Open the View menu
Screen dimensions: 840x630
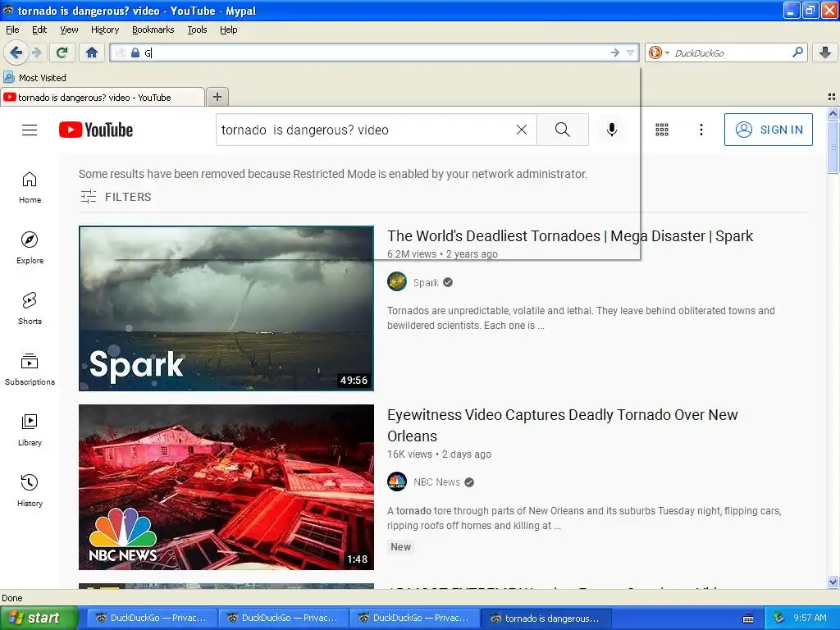[x=69, y=30]
